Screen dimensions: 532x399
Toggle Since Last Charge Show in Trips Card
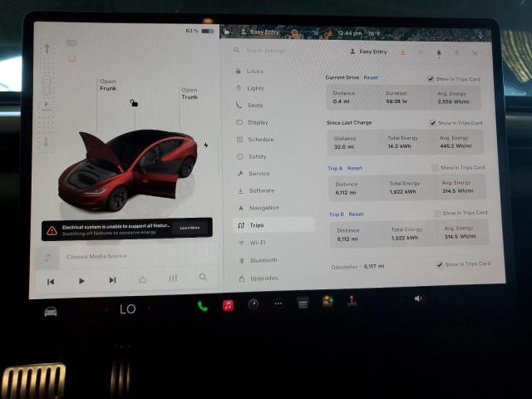click(x=433, y=122)
